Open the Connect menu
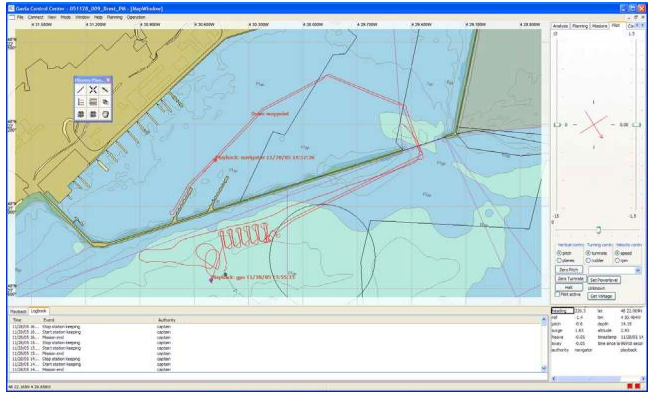 click(x=36, y=17)
